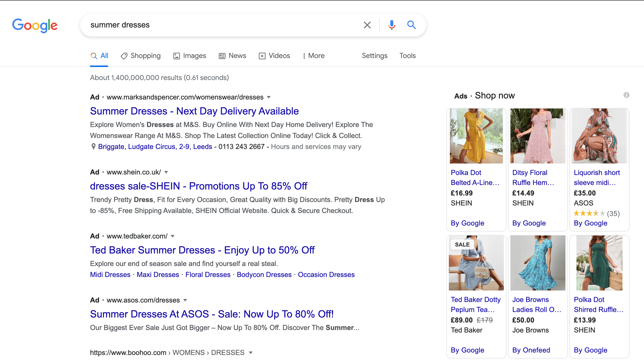Click the phone number 0113 243 2667
The width and height of the screenshot is (644, 360).
pos(241,146)
